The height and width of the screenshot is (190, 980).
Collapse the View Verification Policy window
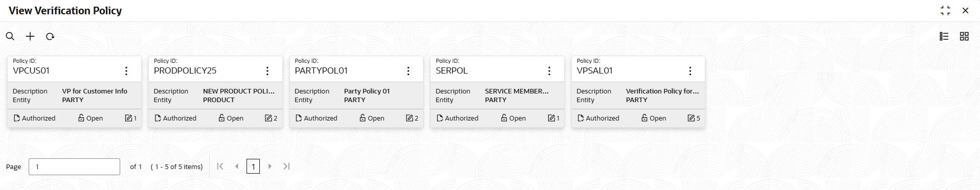[x=945, y=11]
